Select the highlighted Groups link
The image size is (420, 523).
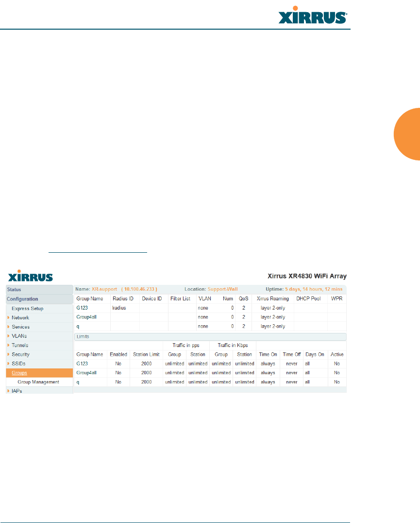pos(19,373)
